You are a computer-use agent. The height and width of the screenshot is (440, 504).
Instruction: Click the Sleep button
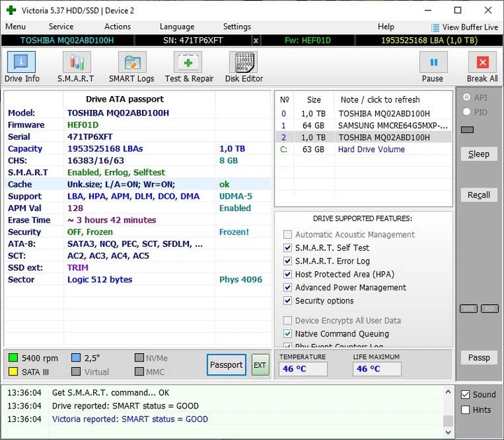(479, 153)
